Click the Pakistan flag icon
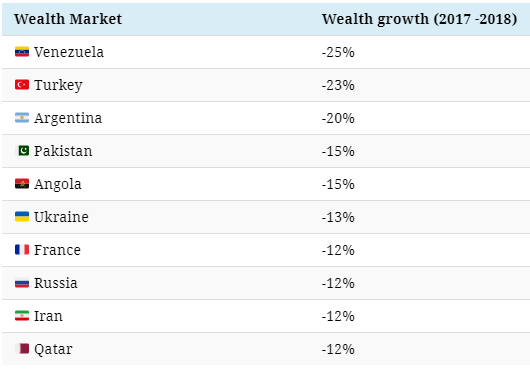530x373 pixels. pyautogui.click(x=23, y=151)
